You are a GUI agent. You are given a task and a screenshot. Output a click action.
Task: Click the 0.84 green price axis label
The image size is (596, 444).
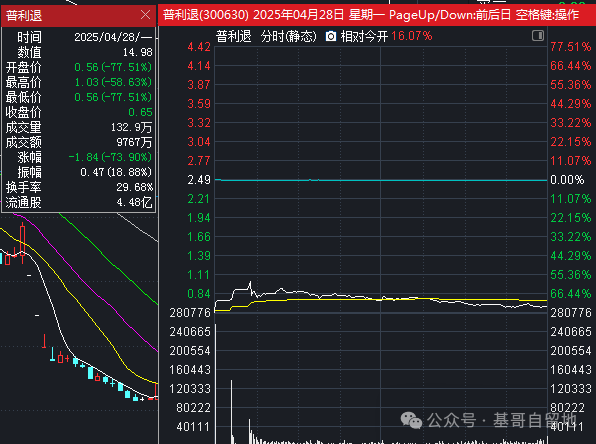tap(199, 294)
